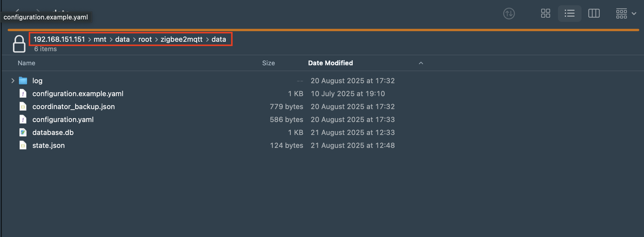
Task: Toggle sort direction arrow on Date Modified
Action: click(421, 63)
